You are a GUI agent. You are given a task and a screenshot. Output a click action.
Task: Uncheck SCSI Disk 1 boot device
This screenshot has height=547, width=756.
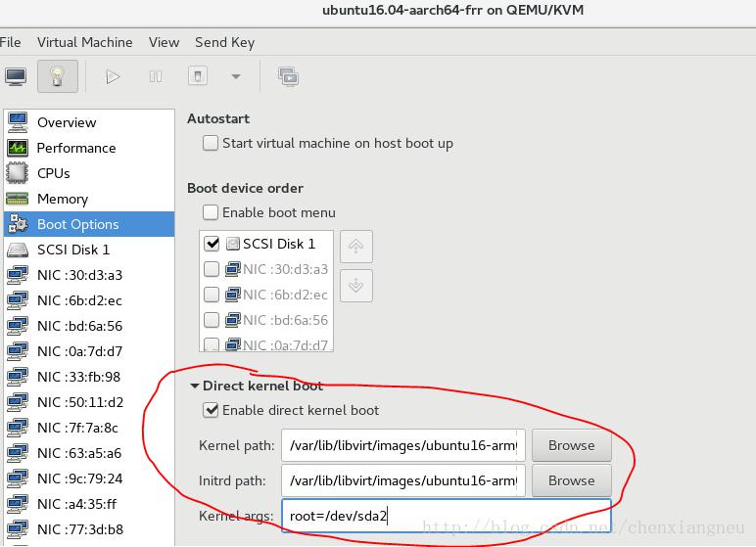coord(212,244)
